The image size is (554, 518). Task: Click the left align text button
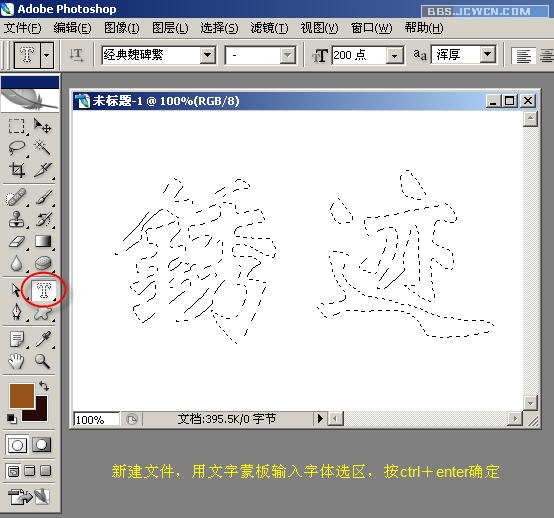[523, 56]
